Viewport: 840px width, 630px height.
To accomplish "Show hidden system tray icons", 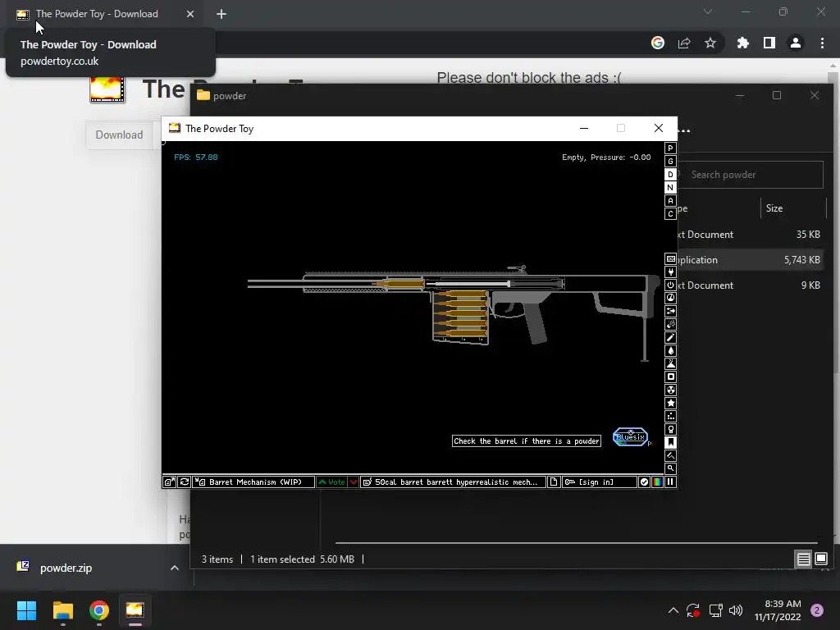I will [673, 610].
